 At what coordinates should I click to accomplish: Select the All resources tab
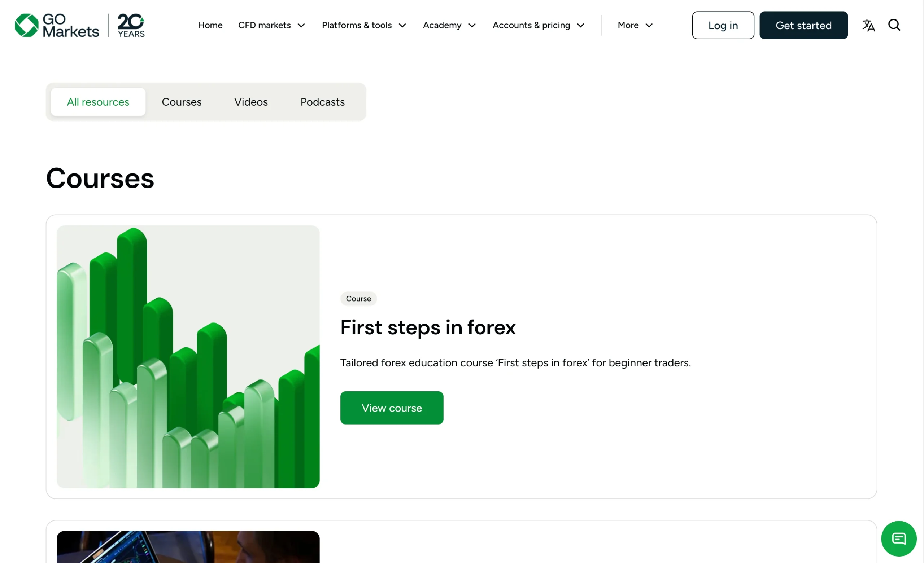pyautogui.click(x=98, y=102)
